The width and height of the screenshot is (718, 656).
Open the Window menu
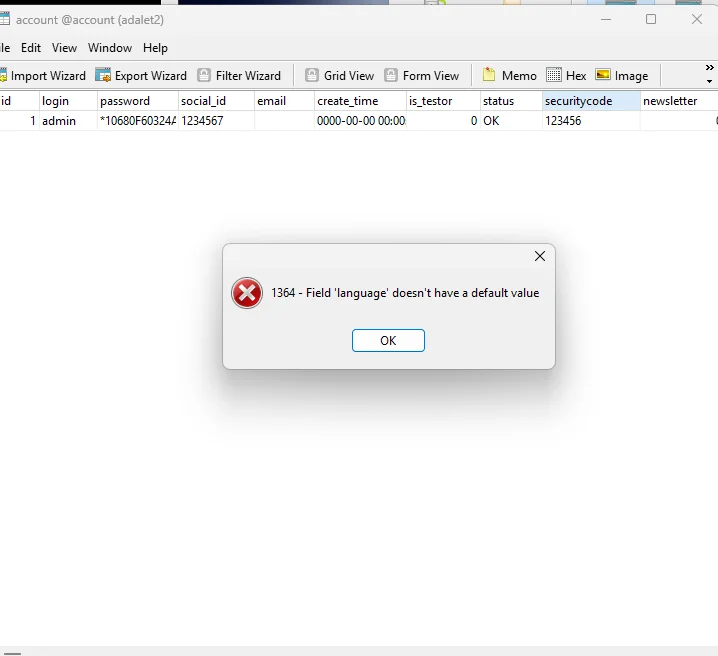pos(110,48)
